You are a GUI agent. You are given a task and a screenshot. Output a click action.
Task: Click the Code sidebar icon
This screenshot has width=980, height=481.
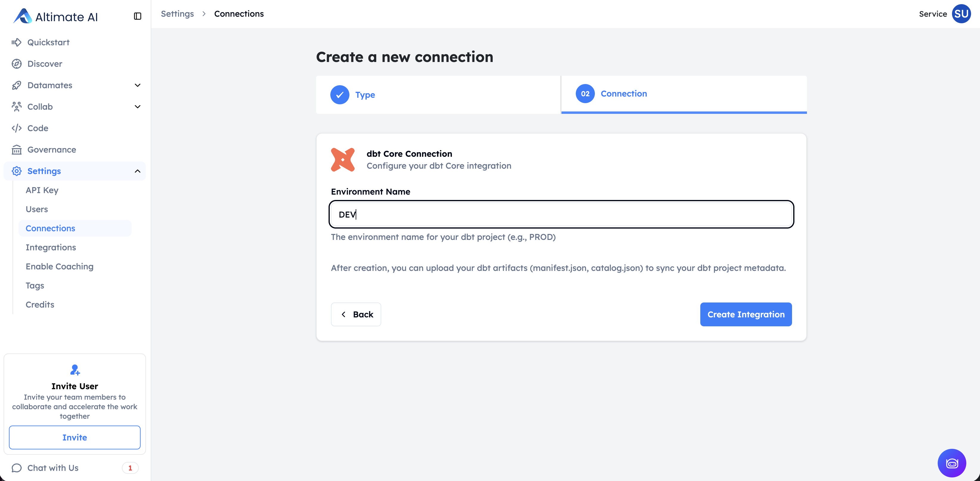coord(17,128)
